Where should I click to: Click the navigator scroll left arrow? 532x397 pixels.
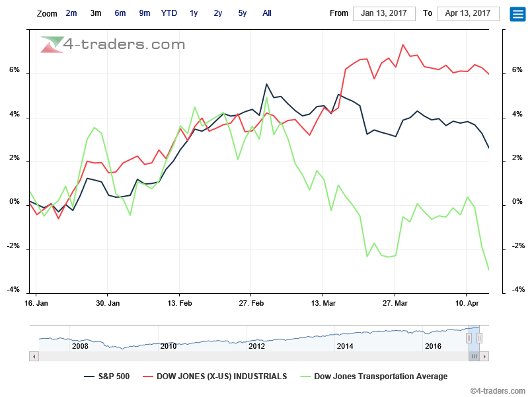click(x=34, y=357)
